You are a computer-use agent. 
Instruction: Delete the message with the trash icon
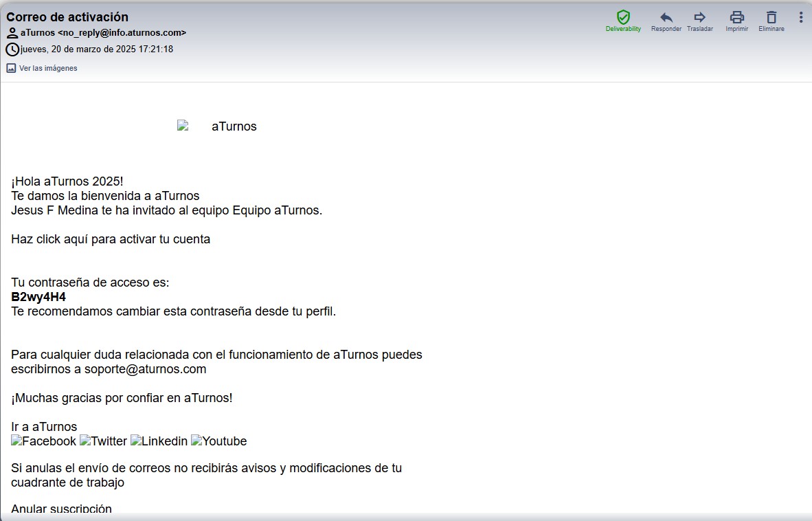click(x=771, y=17)
